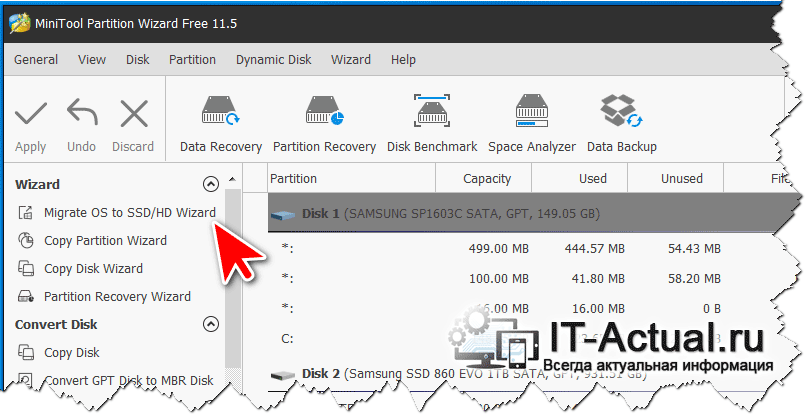Click the 54.43 MB unused value
This screenshot has height=414, width=806.
(x=694, y=249)
